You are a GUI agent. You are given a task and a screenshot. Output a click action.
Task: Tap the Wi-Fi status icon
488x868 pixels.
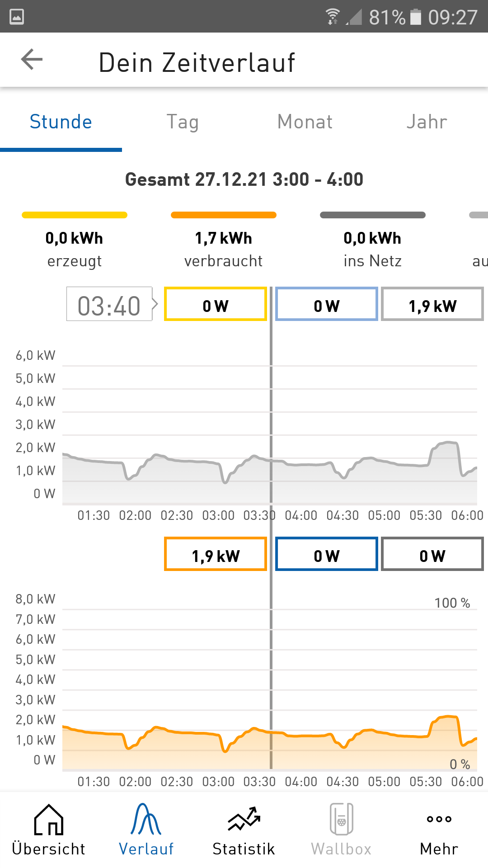333,17
